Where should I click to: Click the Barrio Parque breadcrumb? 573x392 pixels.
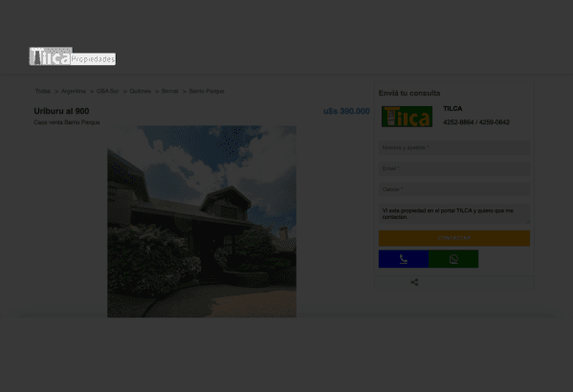pyautogui.click(x=207, y=91)
